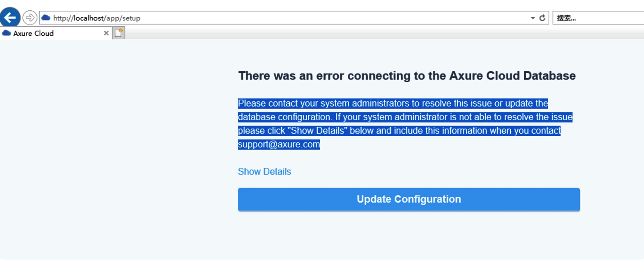644x263 pixels.
Task: Close the Axure Cloud tab
Action: tap(106, 33)
